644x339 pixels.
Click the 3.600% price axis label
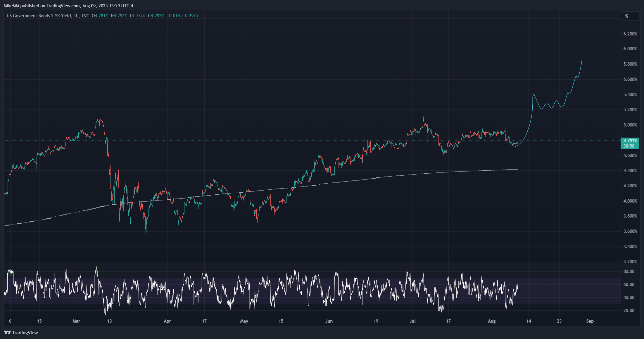coord(630,231)
